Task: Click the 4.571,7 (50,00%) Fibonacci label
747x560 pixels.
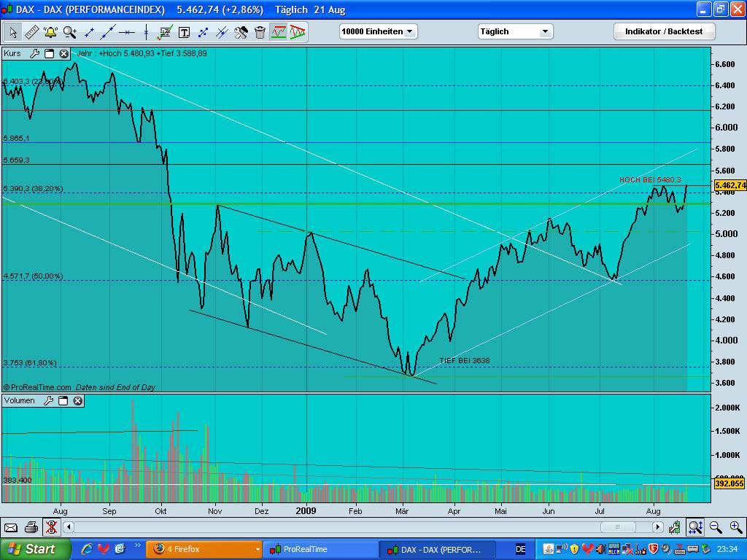Action: [33, 276]
